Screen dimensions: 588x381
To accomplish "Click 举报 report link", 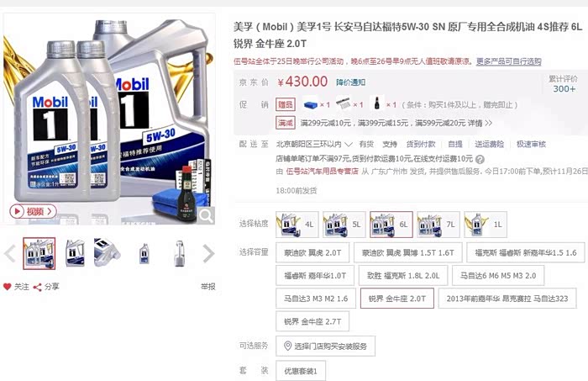I will (x=208, y=287).
